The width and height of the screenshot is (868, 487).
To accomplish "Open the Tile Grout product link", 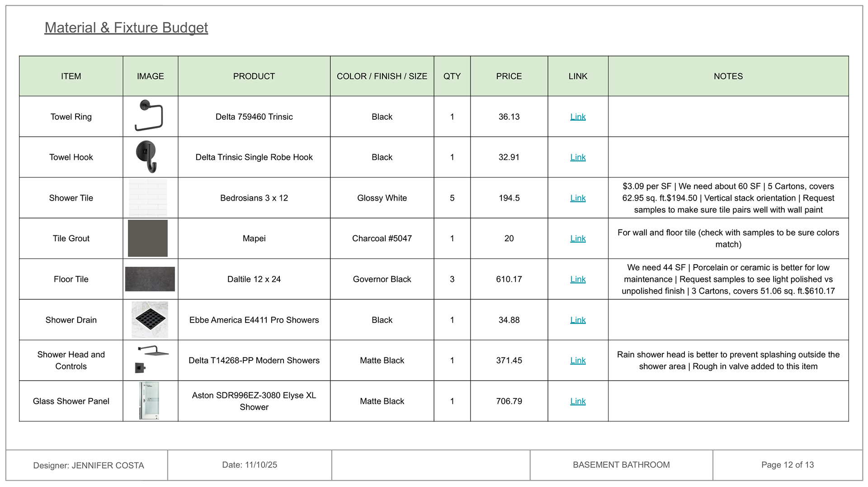I will click(578, 239).
